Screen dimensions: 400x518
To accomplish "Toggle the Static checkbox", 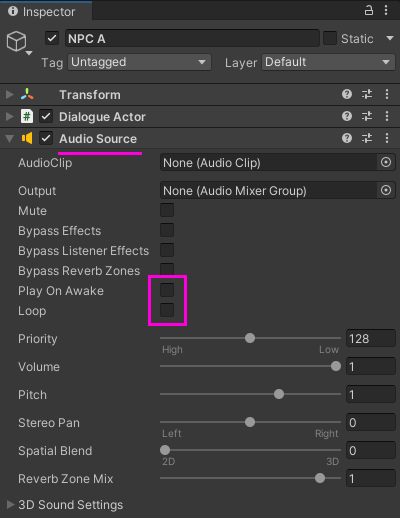I will point(330,38).
